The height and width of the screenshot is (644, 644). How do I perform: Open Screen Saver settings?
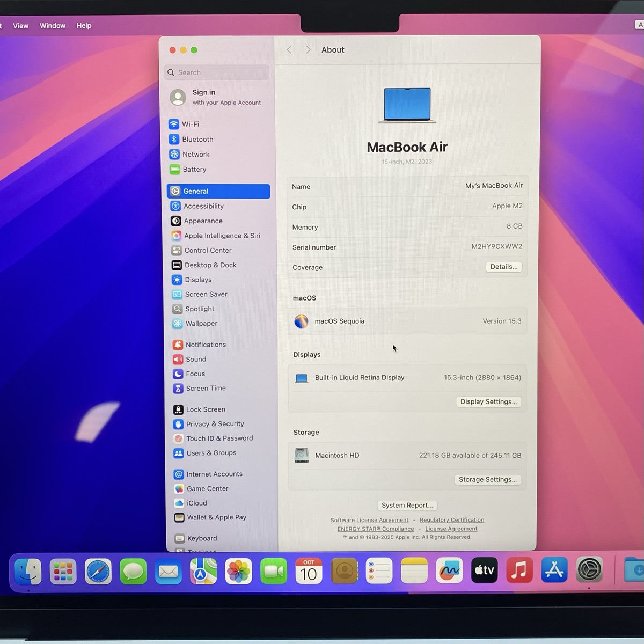(200, 294)
